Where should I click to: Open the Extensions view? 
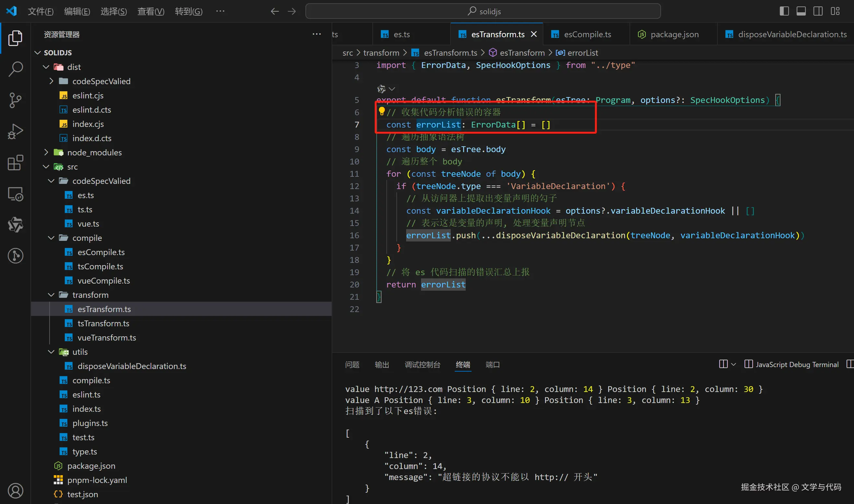(15, 163)
